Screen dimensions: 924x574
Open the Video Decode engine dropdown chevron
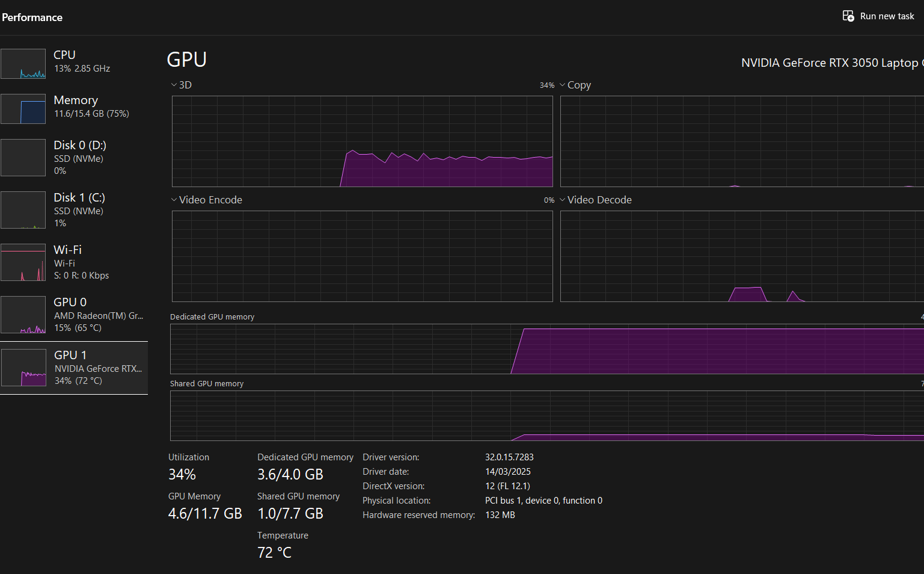563,200
